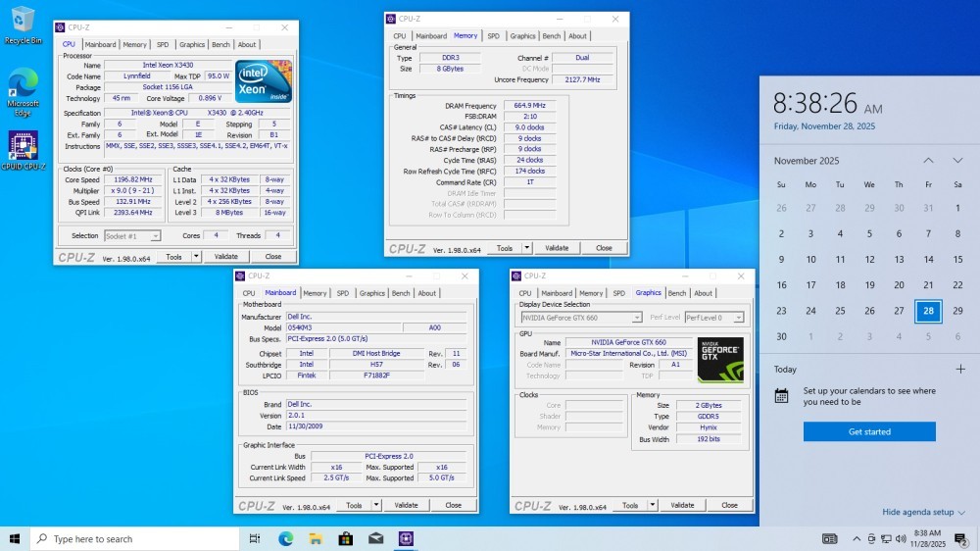
Task: Open the Display Device Selection dropdown
Action: (579, 318)
